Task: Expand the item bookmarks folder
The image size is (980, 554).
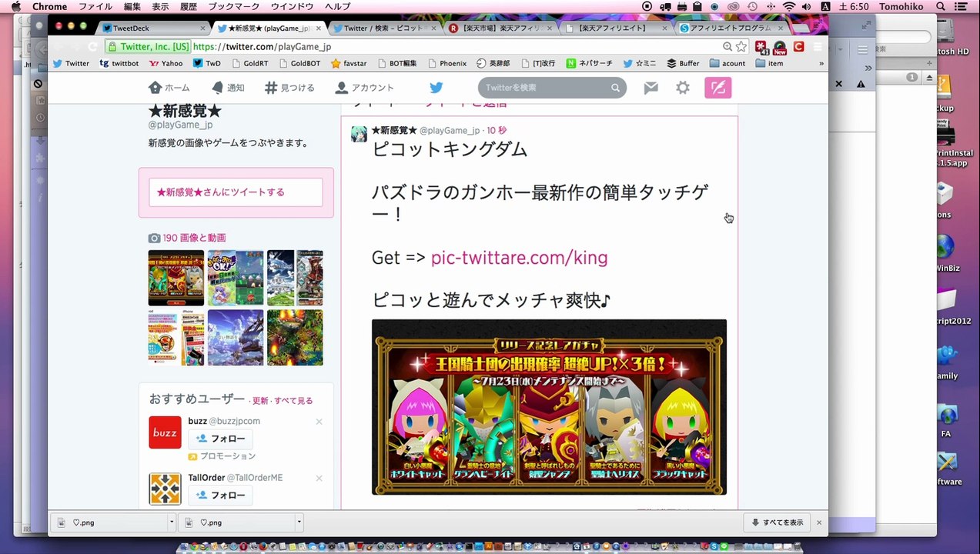Action: click(769, 63)
